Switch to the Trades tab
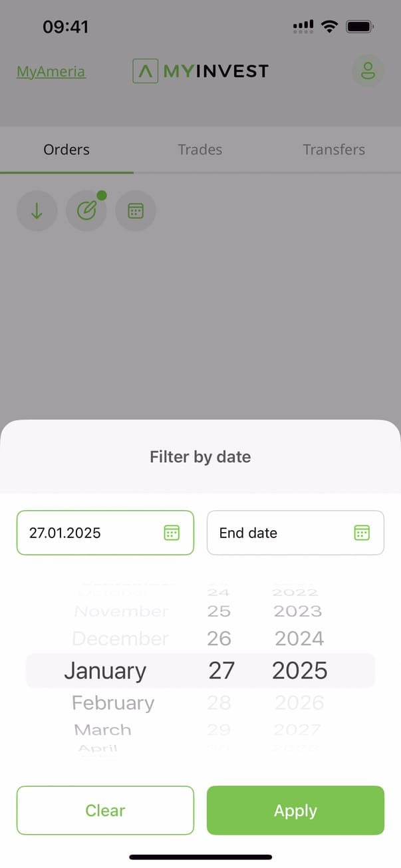Viewport: 401px width, 868px height. 200,150
